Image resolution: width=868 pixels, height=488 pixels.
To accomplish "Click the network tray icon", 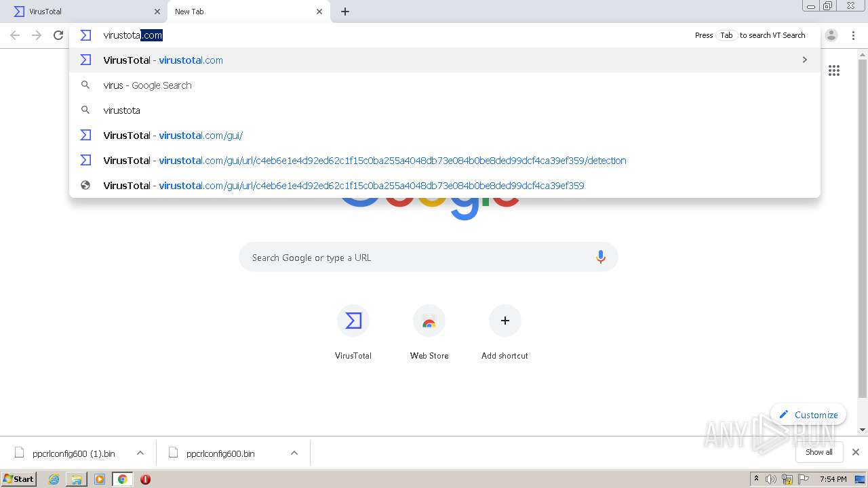I will pyautogui.click(x=787, y=479).
